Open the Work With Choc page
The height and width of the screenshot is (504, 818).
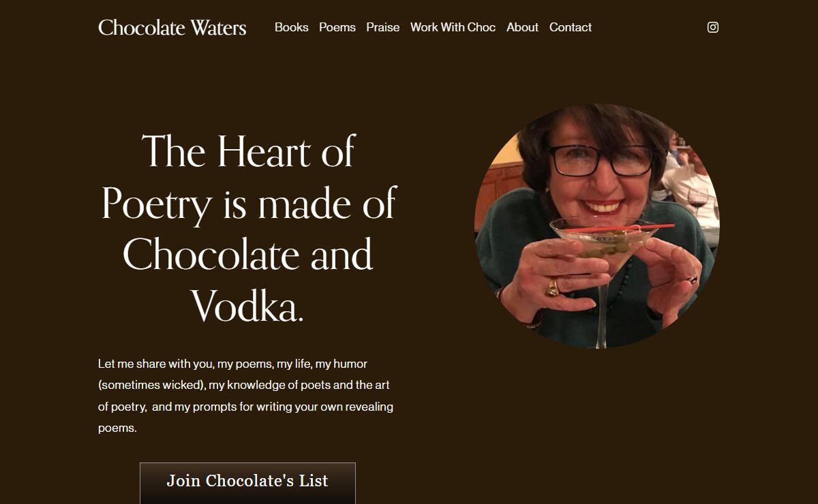[x=453, y=27]
